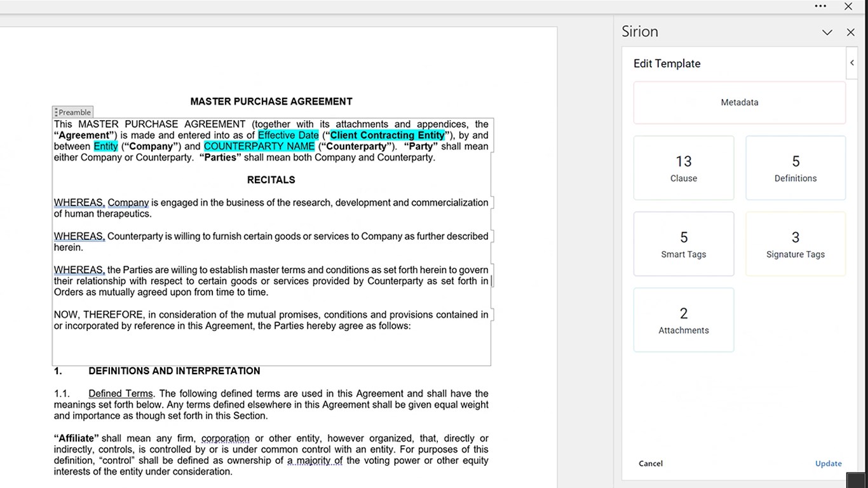The height and width of the screenshot is (488, 868).
Task: Open the three-dots more options menu
Action: [x=820, y=6]
